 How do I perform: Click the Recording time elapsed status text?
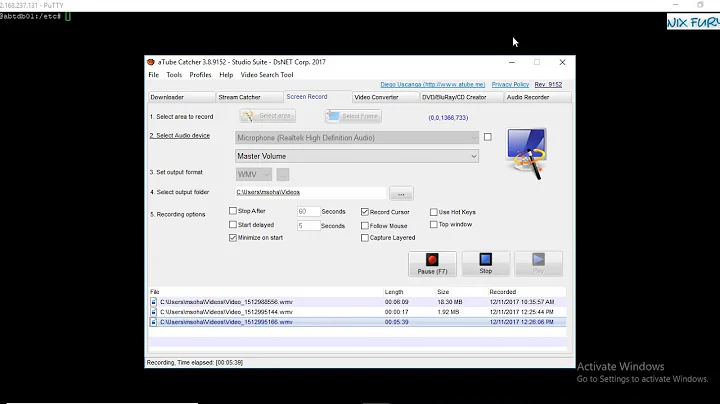pos(195,363)
